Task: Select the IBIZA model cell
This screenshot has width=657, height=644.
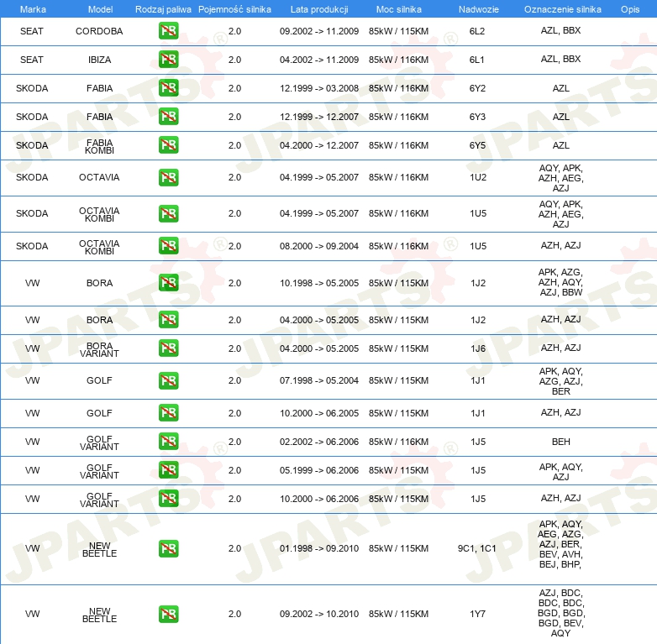Action: 99,60
